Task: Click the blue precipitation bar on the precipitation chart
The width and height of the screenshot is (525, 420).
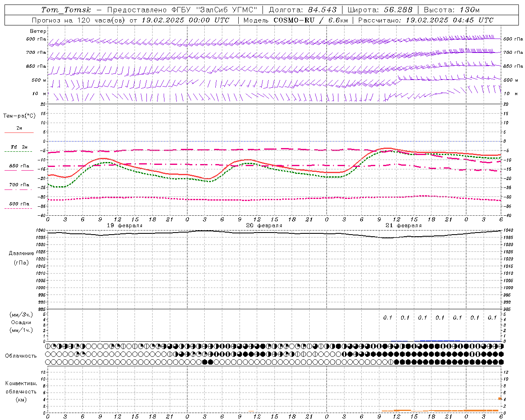Action: click(x=440, y=340)
